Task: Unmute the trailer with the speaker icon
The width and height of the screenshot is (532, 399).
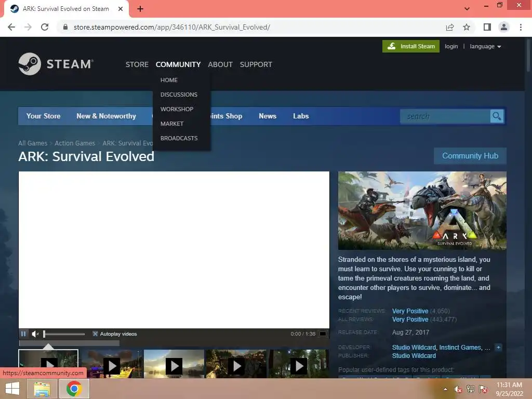Action: point(35,334)
